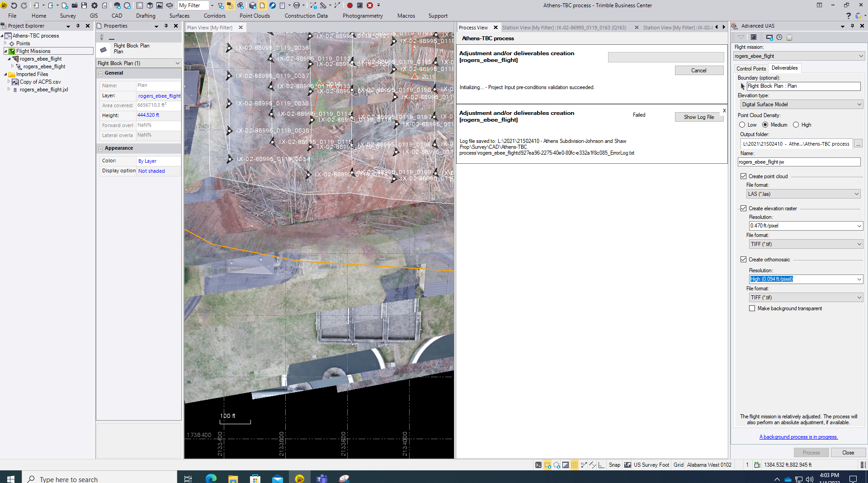868x483 pixels.
Task: Switch to the Control Points tab
Action: point(751,68)
